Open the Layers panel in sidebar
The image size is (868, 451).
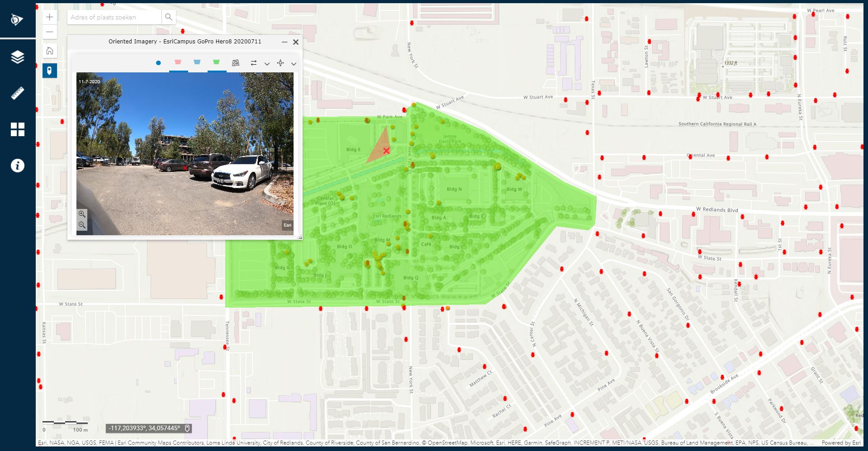tap(17, 57)
